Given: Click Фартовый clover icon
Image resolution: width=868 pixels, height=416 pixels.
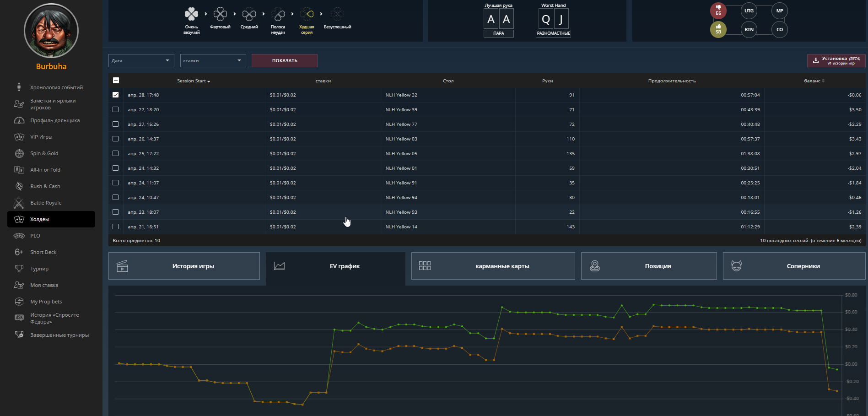Looking at the screenshot, I should pyautogui.click(x=220, y=14).
